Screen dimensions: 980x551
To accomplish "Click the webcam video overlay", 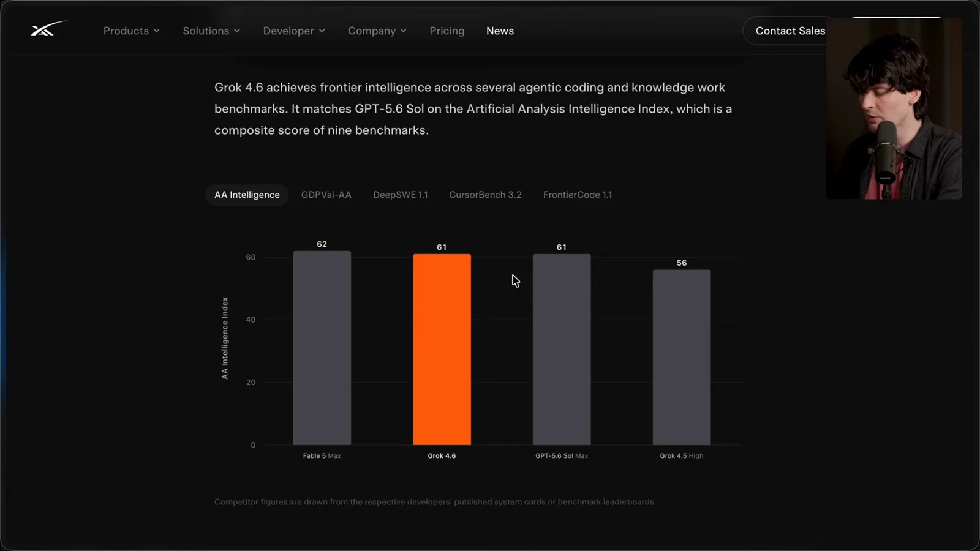I will click(x=894, y=108).
